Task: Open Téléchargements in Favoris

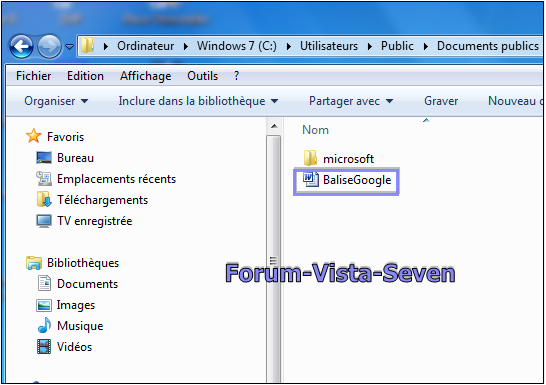Action: click(103, 200)
